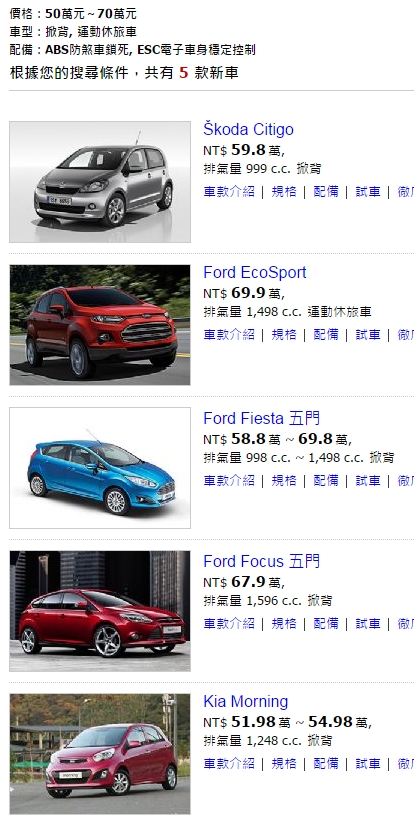The width and height of the screenshot is (414, 824).
Task: Select 試車 for Ford Focus 五門
Action: tap(368, 623)
